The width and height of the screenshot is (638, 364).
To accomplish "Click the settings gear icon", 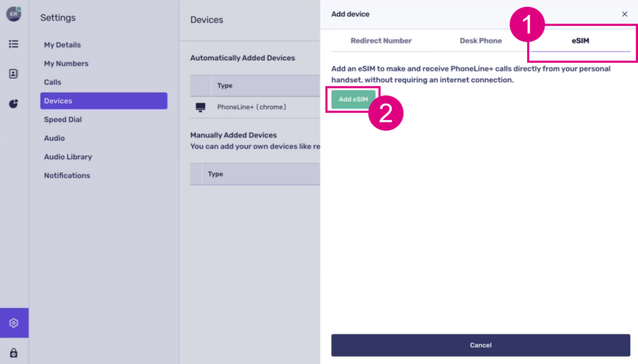I will point(14,323).
